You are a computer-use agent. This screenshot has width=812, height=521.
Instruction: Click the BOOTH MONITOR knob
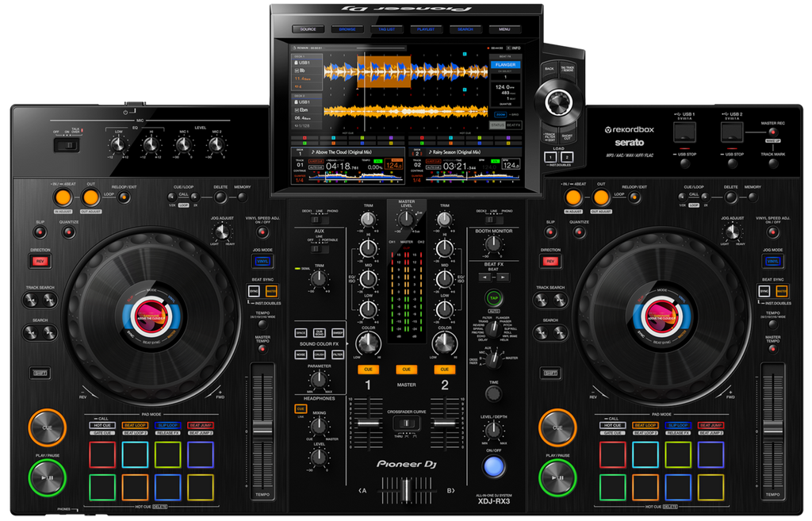click(493, 243)
